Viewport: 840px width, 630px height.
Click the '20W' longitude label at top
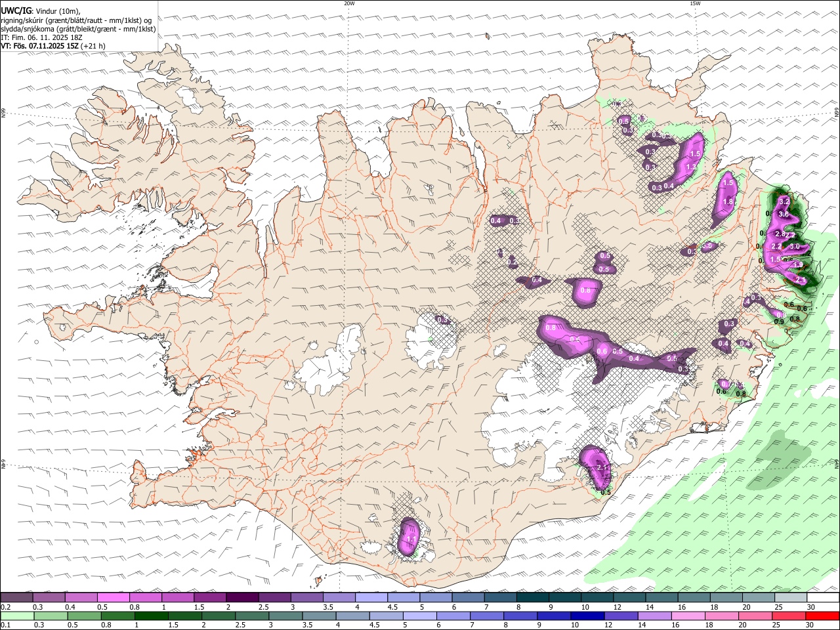349,3
